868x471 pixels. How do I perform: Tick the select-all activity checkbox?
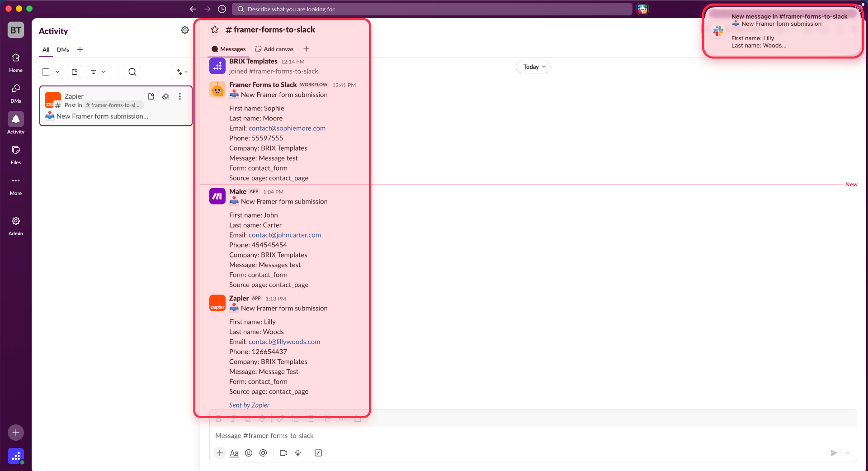pos(46,72)
